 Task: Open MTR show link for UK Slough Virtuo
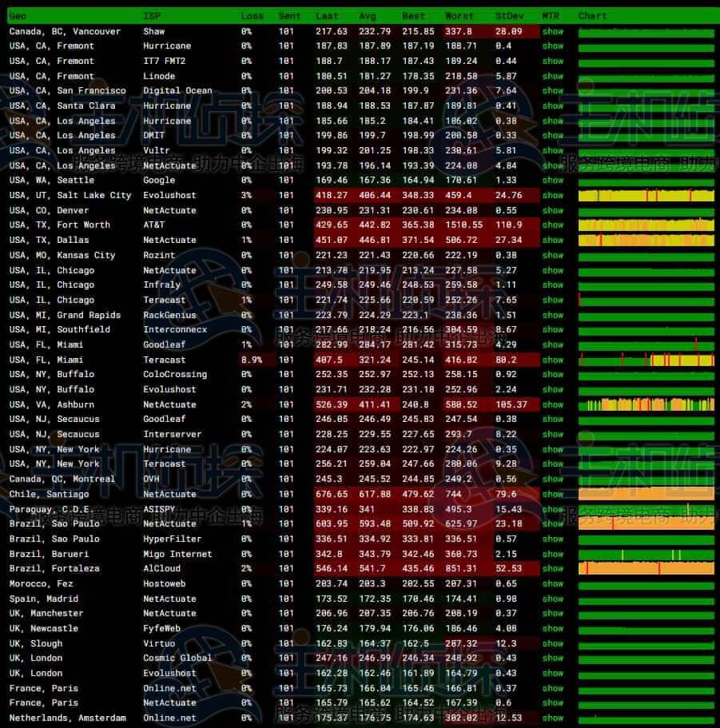pyautogui.click(x=552, y=643)
